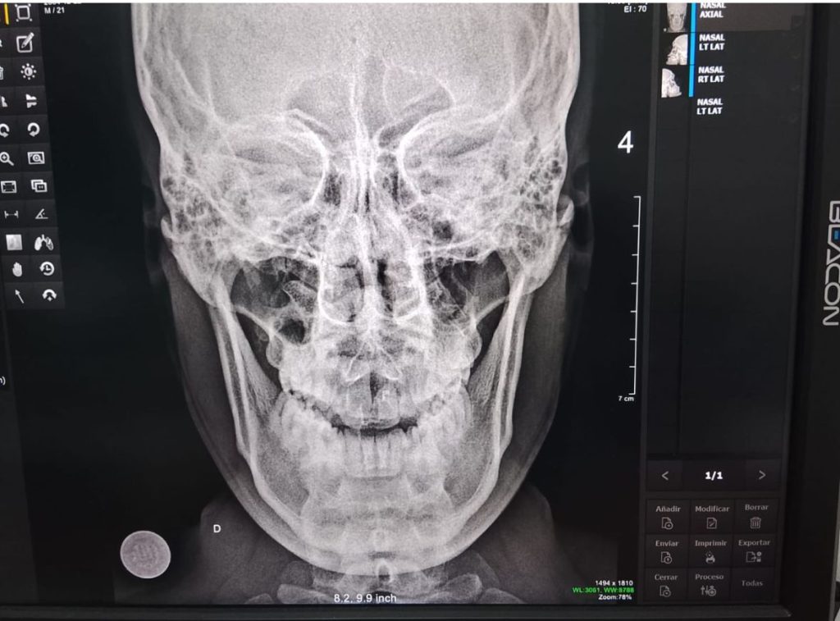Click the lungs anatomy icon
The width and height of the screenshot is (840, 621).
click(43, 242)
